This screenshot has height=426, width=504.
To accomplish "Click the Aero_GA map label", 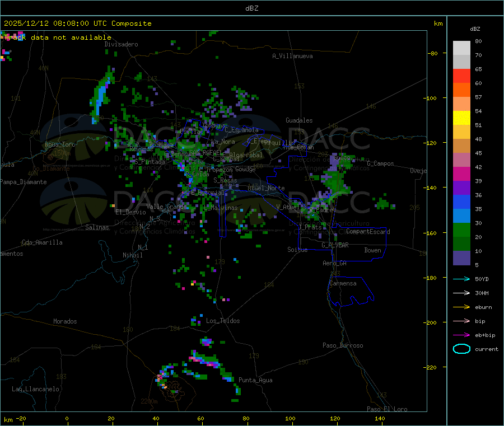I will coord(335,263).
